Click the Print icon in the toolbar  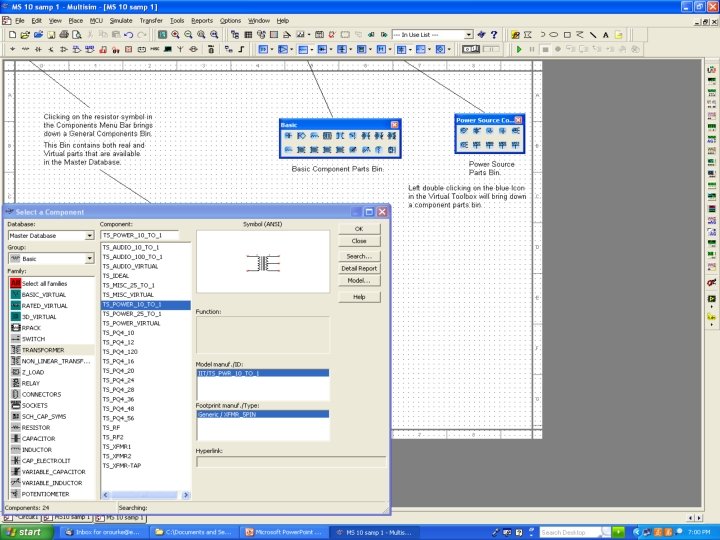pyautogui.click(x=64, y=35)
